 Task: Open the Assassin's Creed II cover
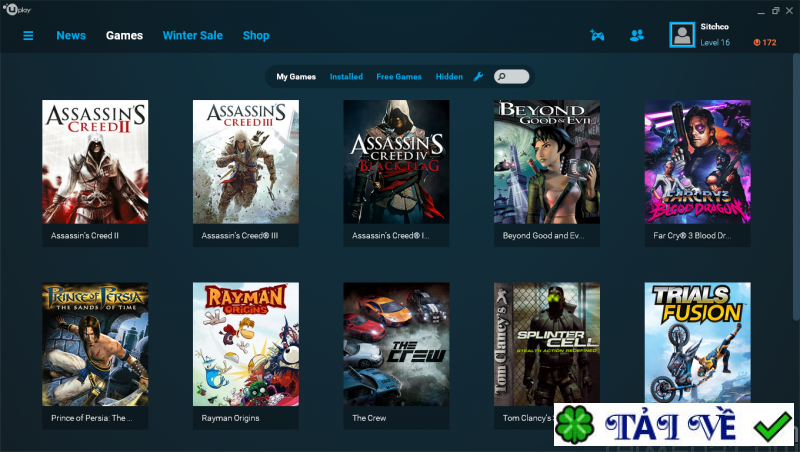tap(95, 162)
